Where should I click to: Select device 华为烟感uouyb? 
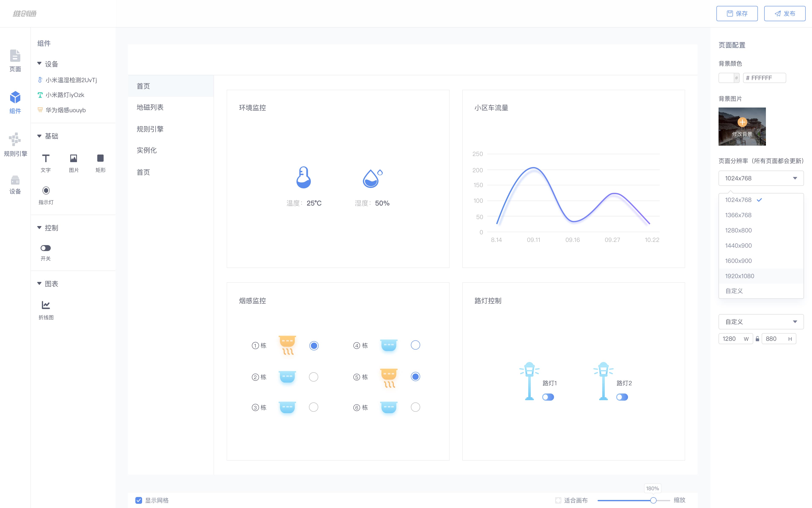61,110
